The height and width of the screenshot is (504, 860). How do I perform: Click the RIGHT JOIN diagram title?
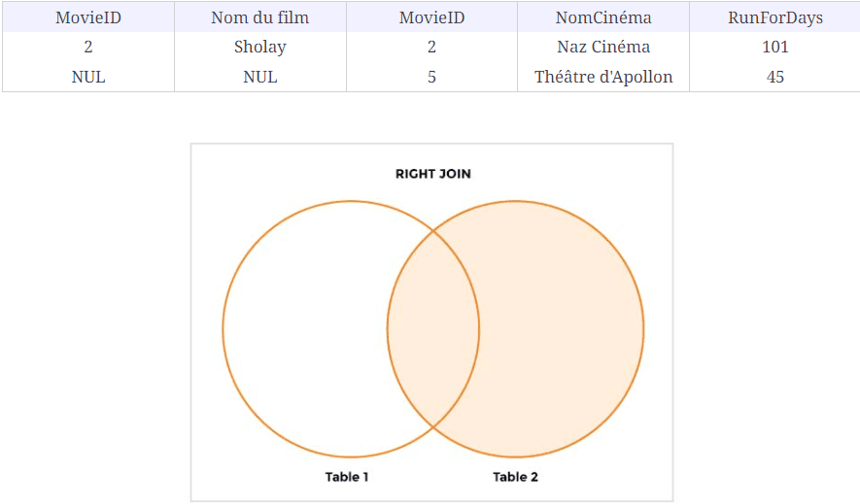[432, 174]
